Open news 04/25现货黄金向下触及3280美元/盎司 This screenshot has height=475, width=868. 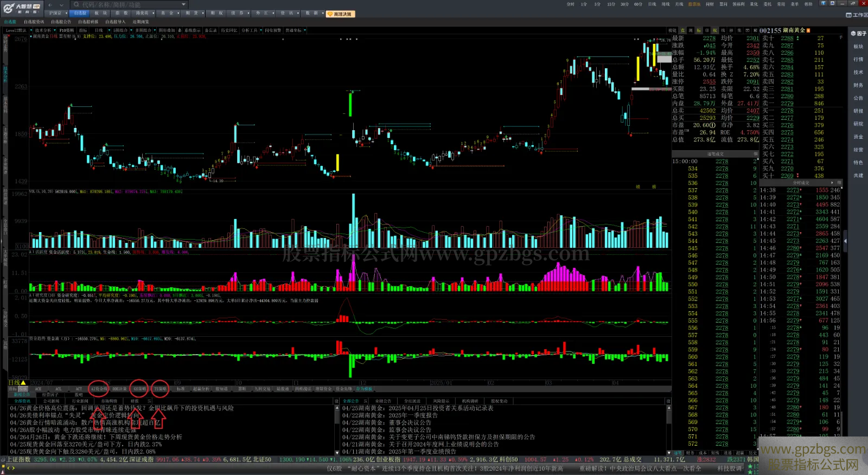click(x=82, y=451)
